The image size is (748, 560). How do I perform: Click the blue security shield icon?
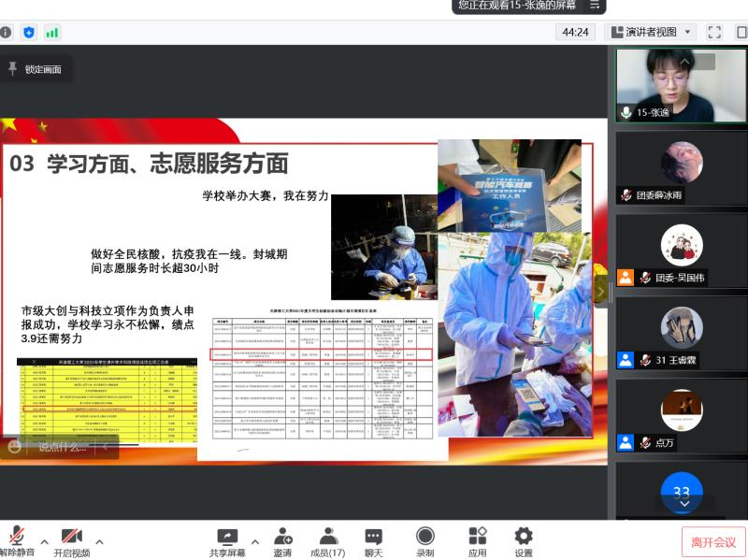[29, 32]
